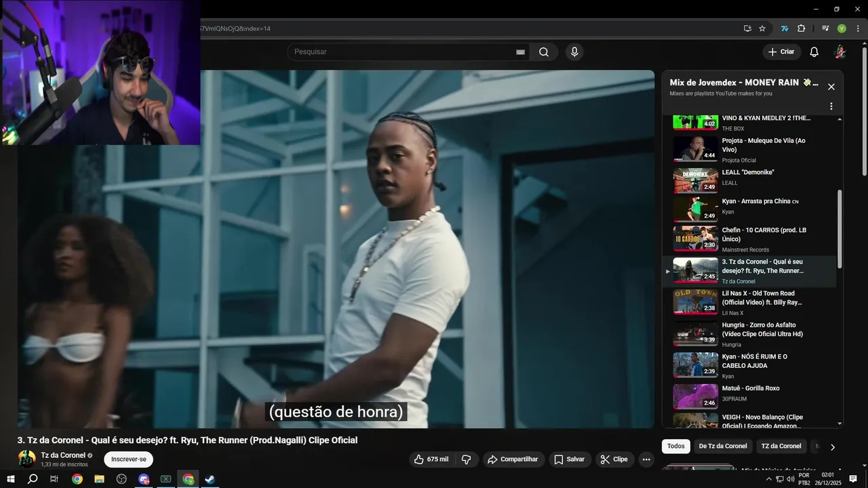The image size is (868, 488).
Task: Open the 7TV extension icon
Action: (785, 28)
